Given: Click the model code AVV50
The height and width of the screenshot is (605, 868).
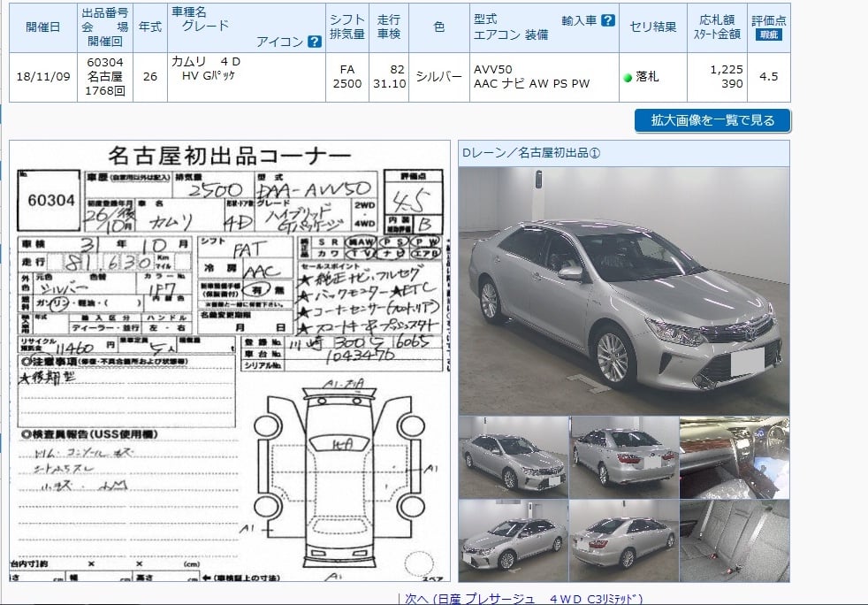Looking at the screenshot, I should [492, 69].
